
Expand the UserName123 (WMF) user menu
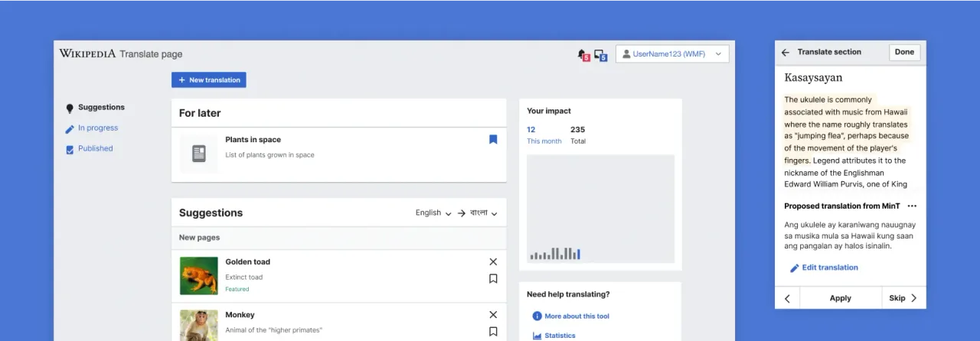point(672,54)
